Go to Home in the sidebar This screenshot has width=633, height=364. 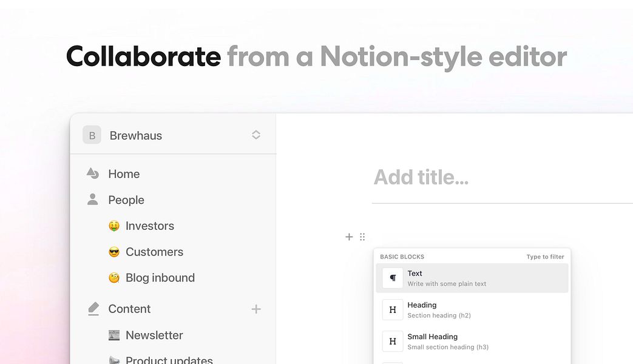pos(124,174)
